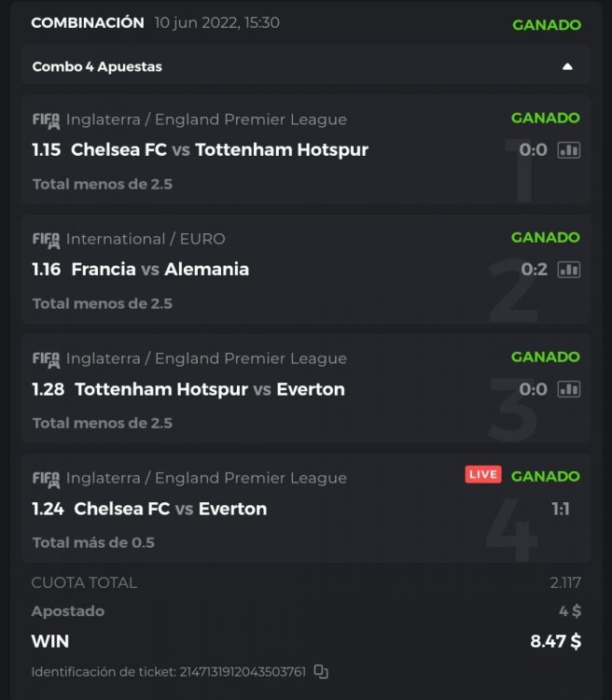The image size is (612, 700).
Task: Copy the ticket identification number
Action: [321, 671]
